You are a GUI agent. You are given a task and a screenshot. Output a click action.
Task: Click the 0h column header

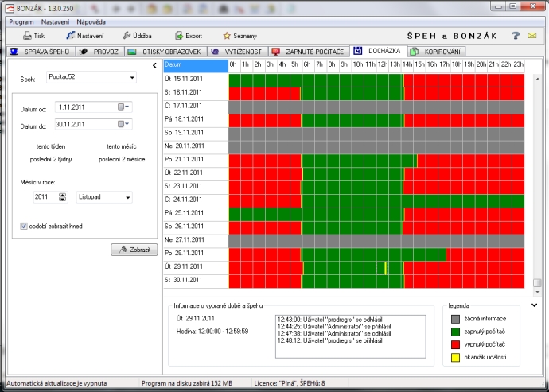tap(234, 64)
